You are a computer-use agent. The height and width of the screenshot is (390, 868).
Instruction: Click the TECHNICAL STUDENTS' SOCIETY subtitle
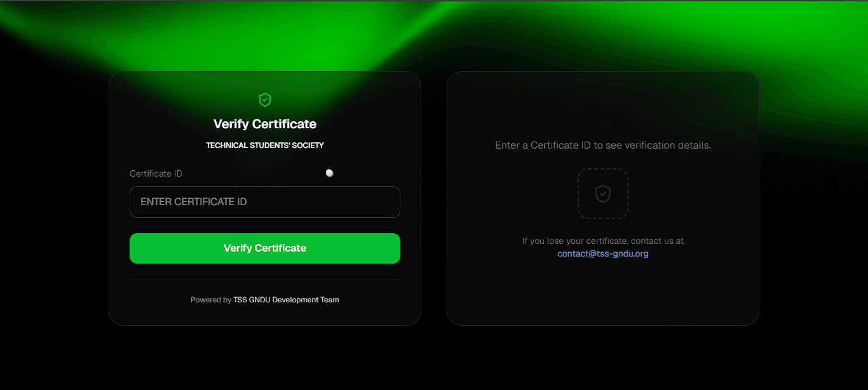(x=265, y=145)
